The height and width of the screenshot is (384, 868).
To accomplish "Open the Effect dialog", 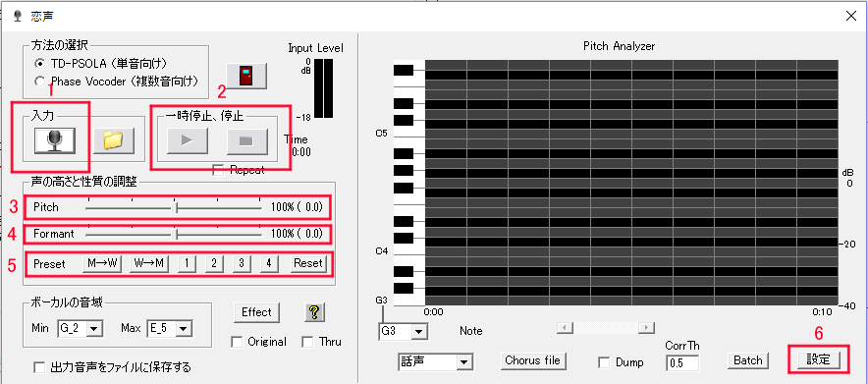I will pyautogui.click(x=256, y=312).
